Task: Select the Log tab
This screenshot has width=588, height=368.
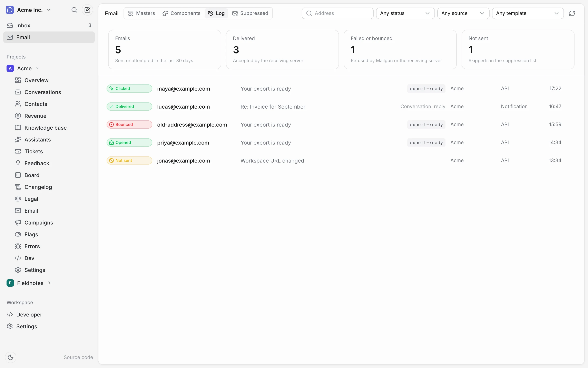Action: (x=216, y=13)
